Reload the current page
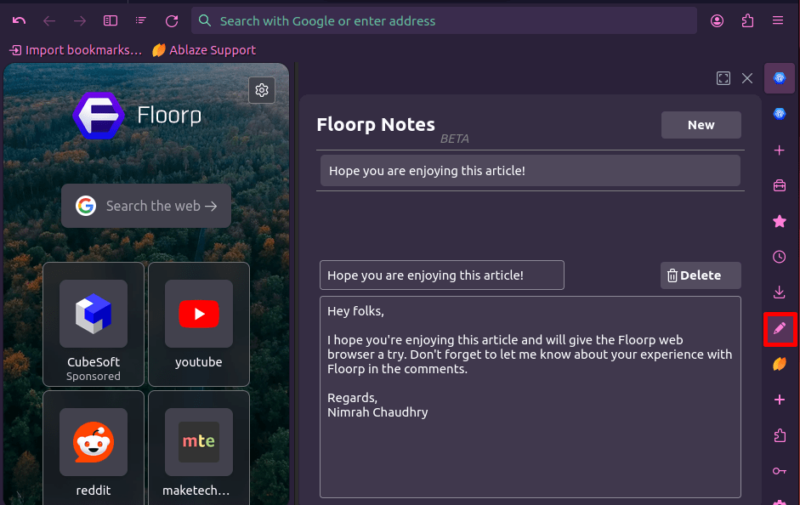 tap(171, 21)
